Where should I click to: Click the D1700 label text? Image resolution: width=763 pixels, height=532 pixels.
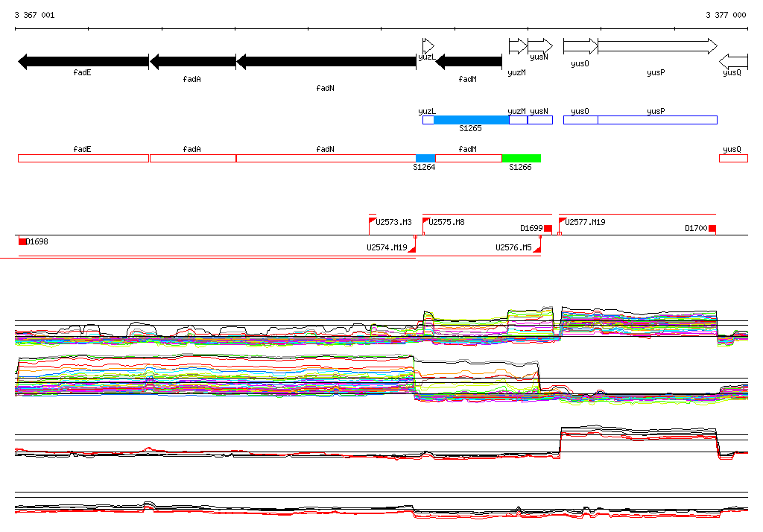[696, 228]
